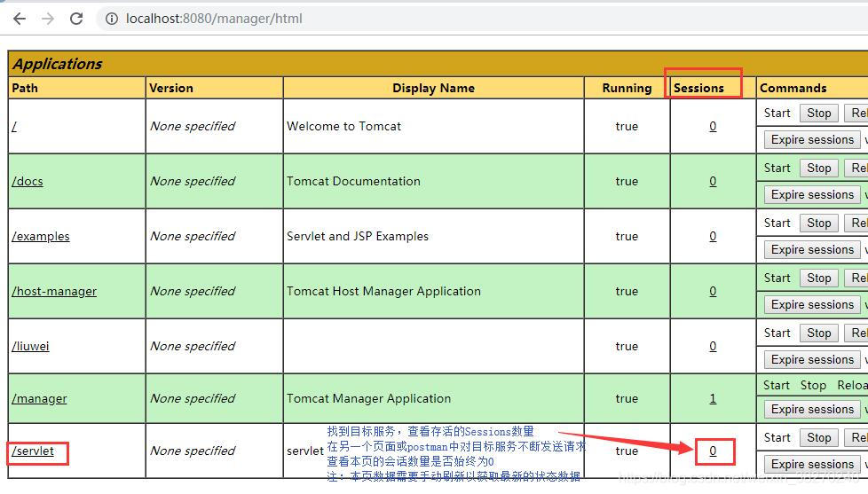Stop the root '/' application
The image size is (868, 494).
(818, 114)
